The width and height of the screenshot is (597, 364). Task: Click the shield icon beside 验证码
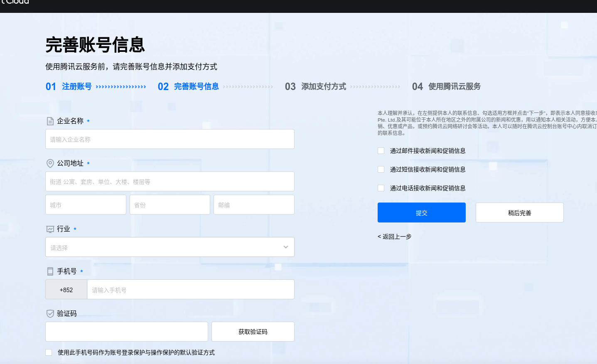point(50,314)
